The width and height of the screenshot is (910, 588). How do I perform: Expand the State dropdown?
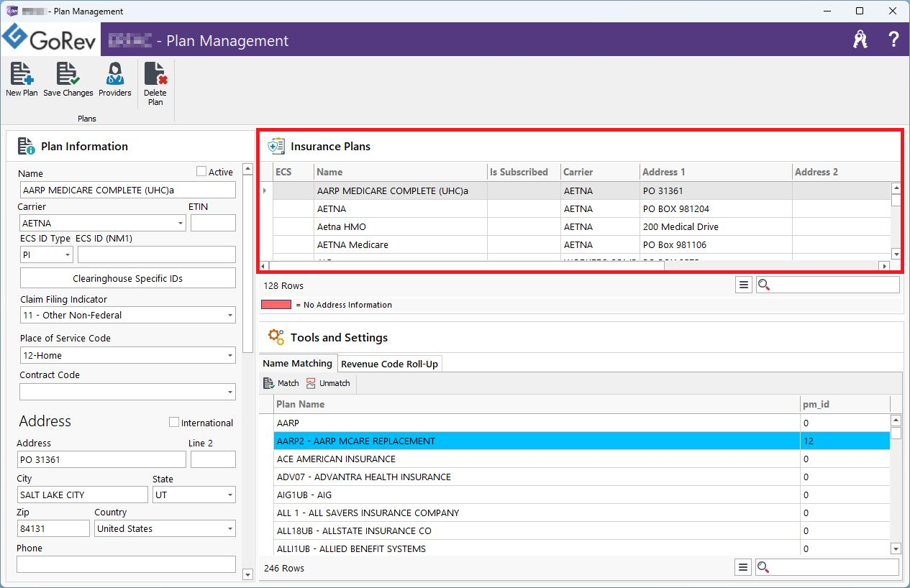[230, 495]
